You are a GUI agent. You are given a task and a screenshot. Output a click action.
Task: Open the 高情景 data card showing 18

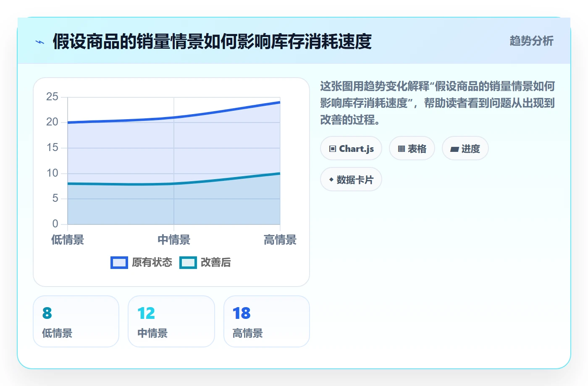click(x=267, y=321)
